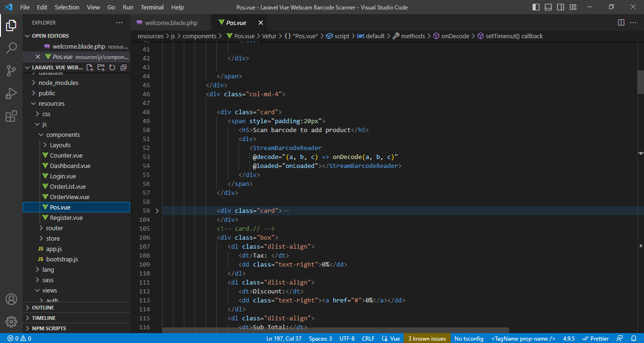Viewport: 644px width, 343px height.
Task: Refresh the Explorer file tree
Action: (x=112, y=67)
